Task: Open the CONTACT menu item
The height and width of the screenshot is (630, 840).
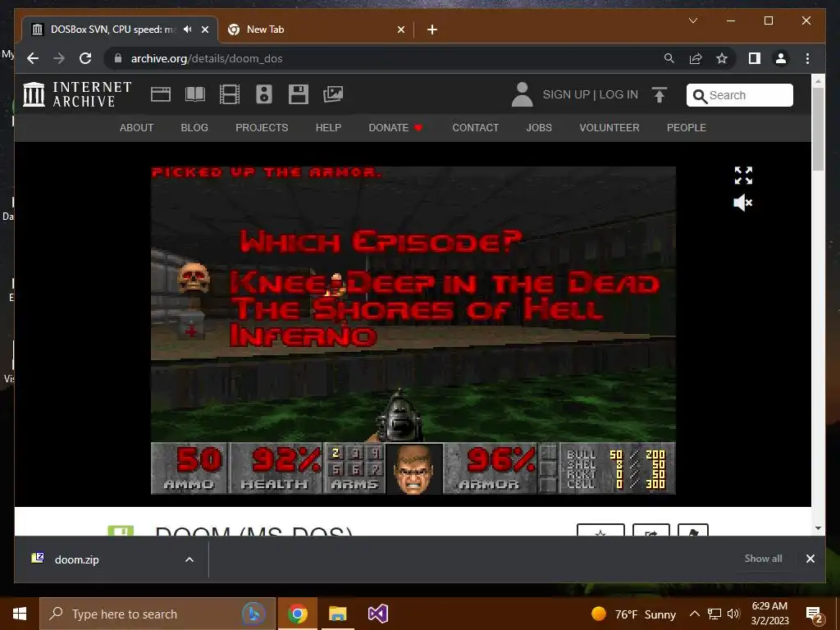Action: 475,127
